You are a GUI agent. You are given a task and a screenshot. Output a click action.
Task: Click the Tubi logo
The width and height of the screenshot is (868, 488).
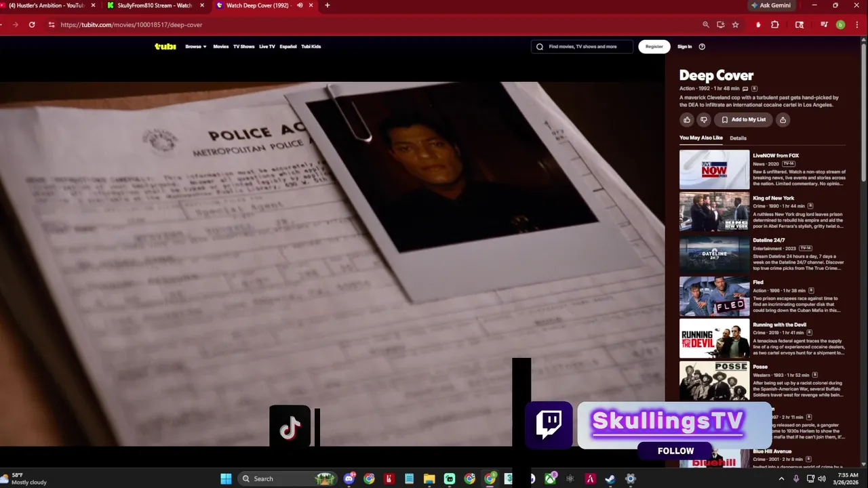(165, 47)
